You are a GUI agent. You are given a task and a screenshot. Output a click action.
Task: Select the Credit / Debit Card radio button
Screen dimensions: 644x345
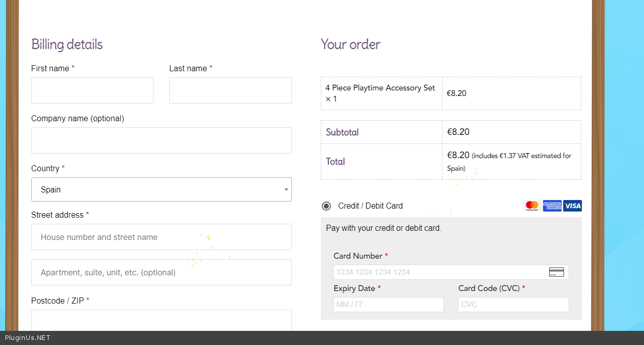coord(326,206)
